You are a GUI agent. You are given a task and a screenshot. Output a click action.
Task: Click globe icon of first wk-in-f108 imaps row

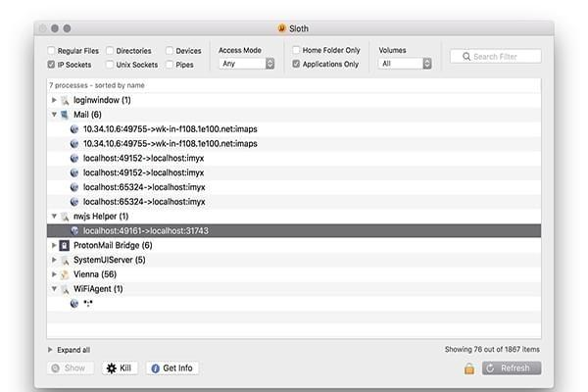click(x=74, y=129)
